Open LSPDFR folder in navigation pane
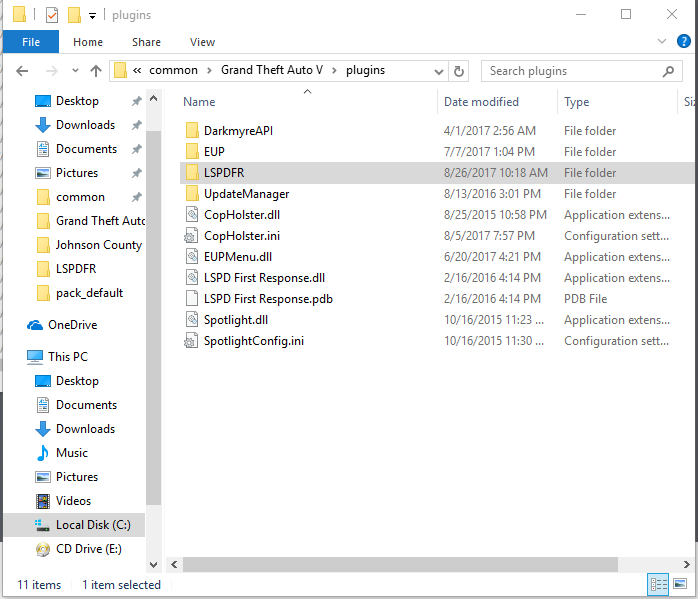 click(x=76, y=269)
